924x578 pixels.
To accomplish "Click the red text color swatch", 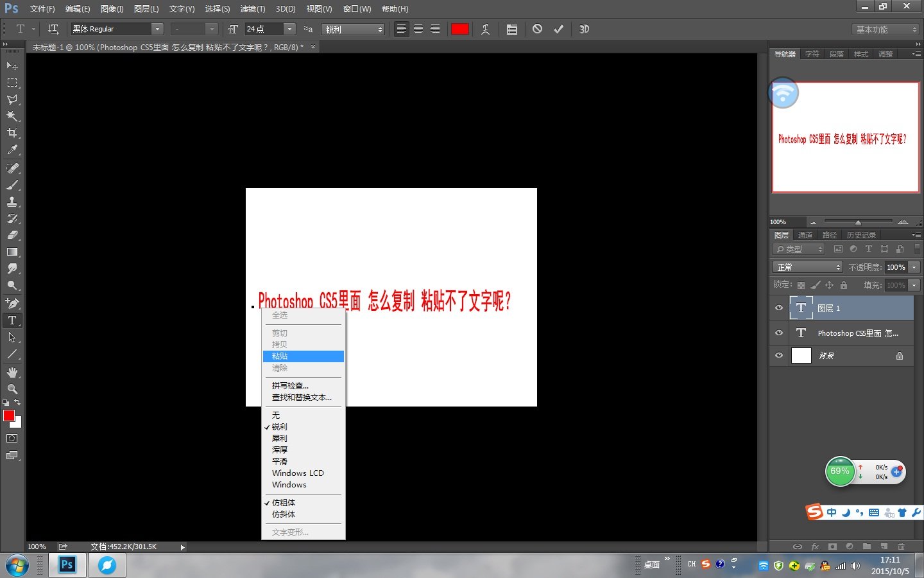I will click(x=460, y=29).
